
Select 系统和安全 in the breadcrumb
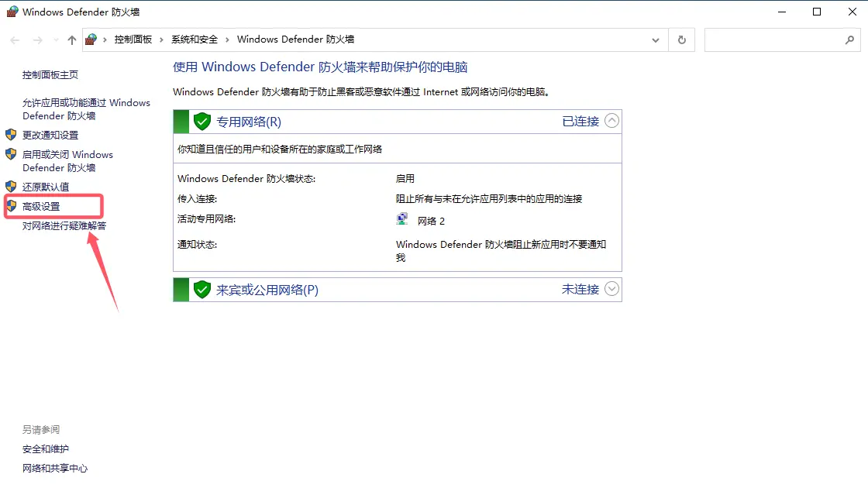pos(195,40)
